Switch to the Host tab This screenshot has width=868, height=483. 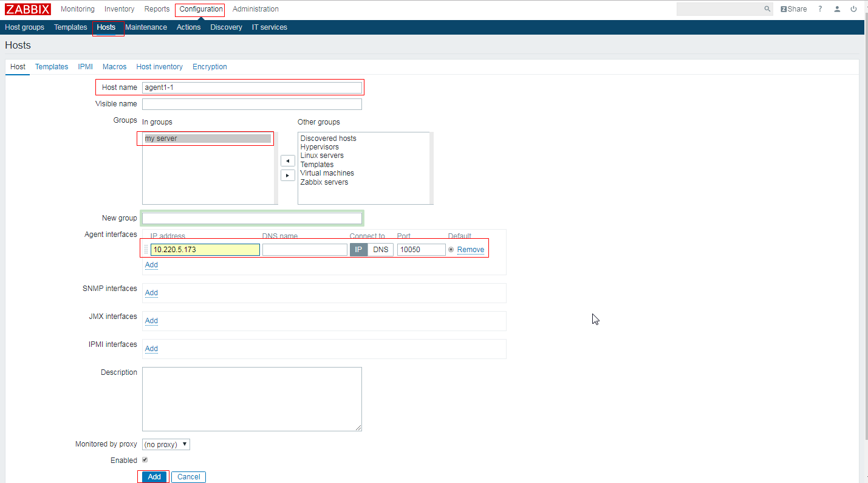pos(18,67)
